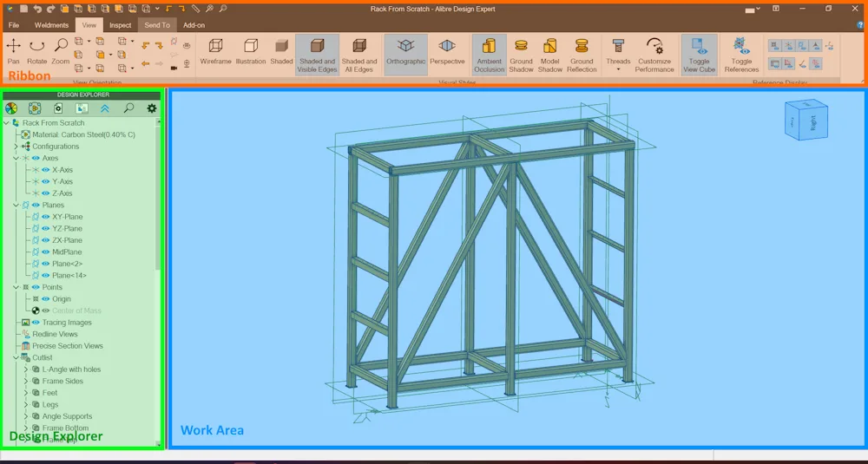Open the blue help question mark

(x=860, y=25)
